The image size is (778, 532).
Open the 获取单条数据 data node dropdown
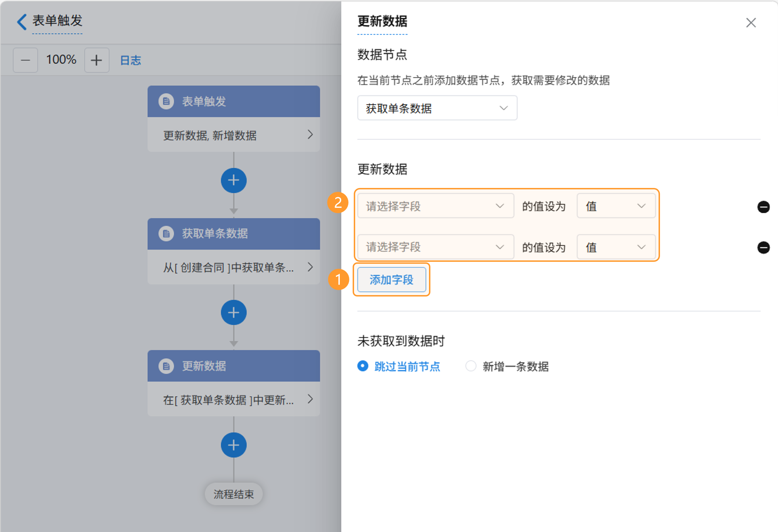[437, 108]
